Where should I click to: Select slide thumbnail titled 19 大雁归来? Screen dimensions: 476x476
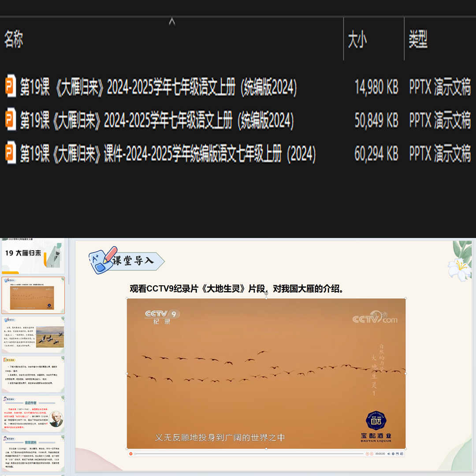pyautogui.click(x=33, y=256)
